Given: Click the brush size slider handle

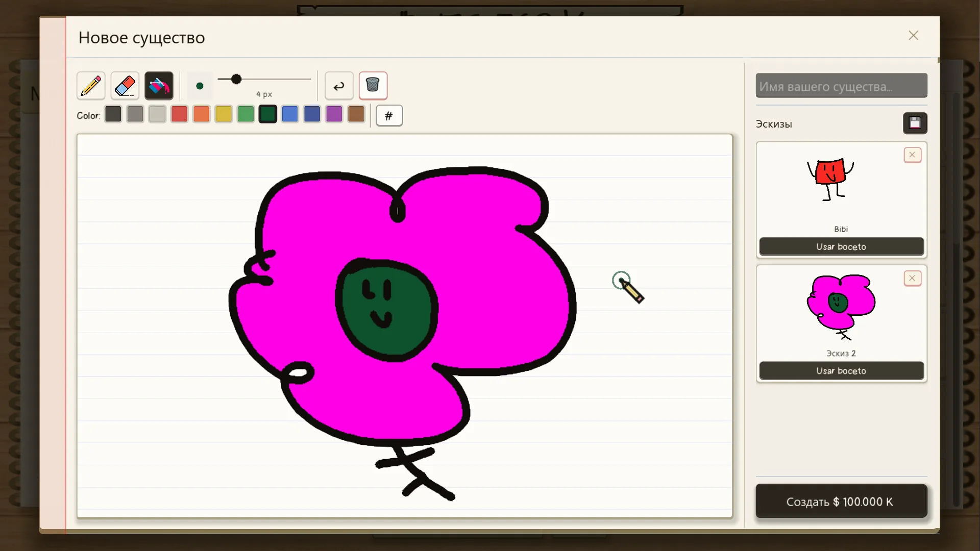Looking at the screenshot, I should coord(236,79).
